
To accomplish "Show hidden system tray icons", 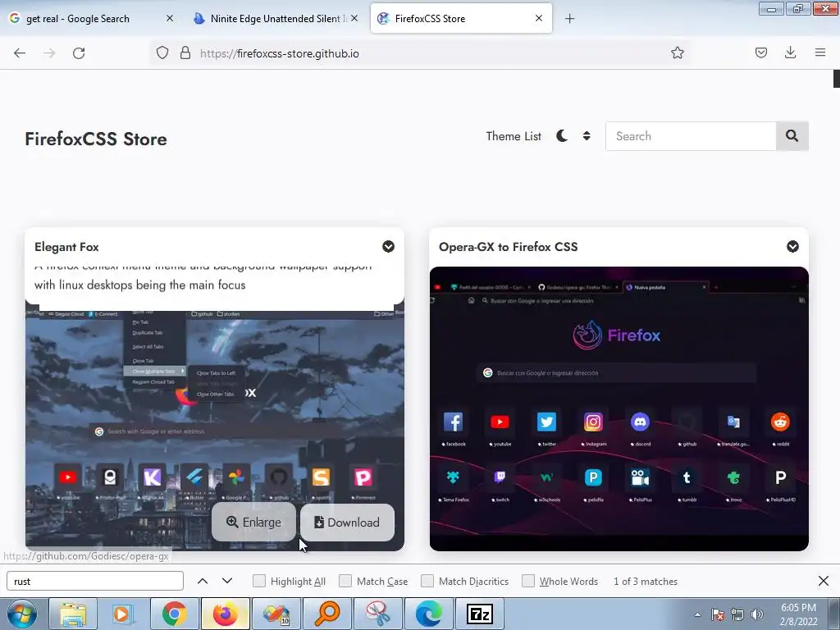I will (x=697, y=614).
